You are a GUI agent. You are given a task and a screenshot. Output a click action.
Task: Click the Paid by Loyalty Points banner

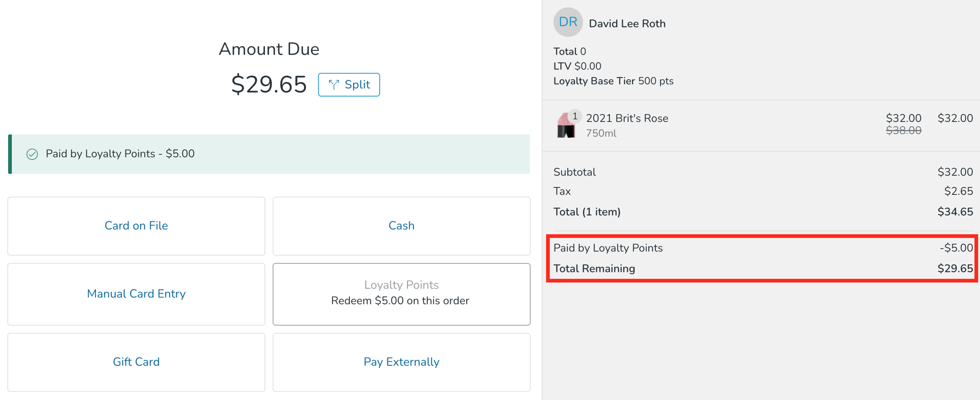(x=269, y=154)
